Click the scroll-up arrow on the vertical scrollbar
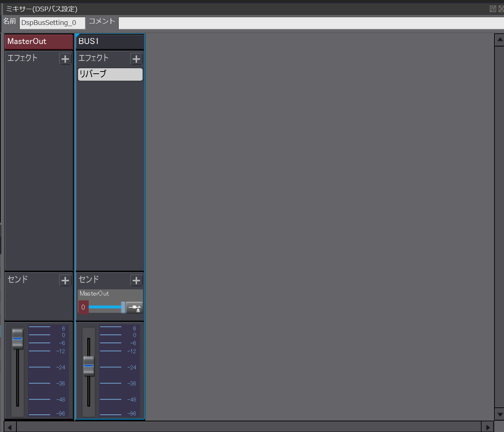 pos(499,39)
